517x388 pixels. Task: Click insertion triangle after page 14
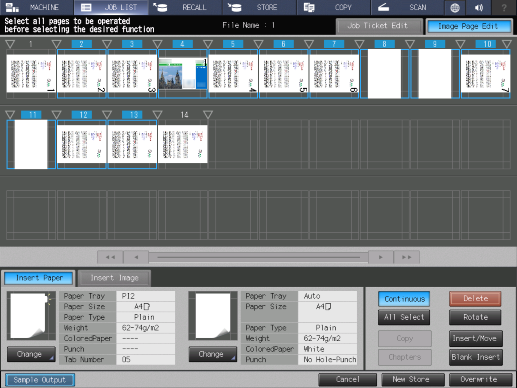pyautogui.click(x=208, y=115)
